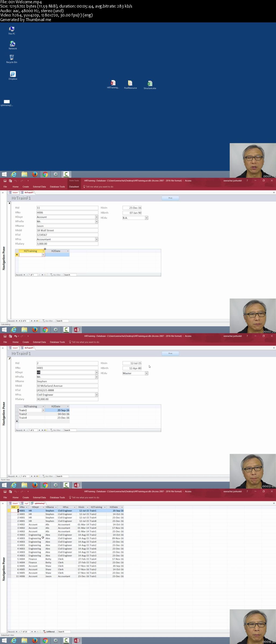Viewport: 276px width, 644px height.
Task: Open Database Tools tab above Stephen form
Action: [57, 342]
